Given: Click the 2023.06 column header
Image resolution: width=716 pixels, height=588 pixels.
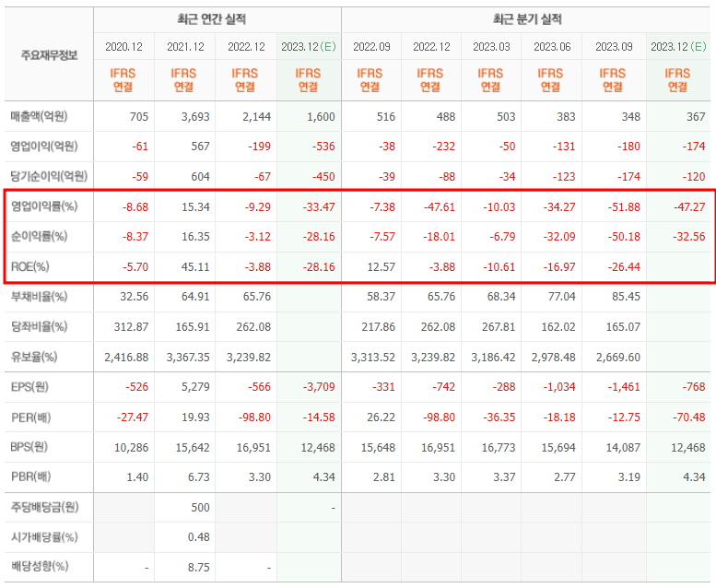Looking at the screenshot, I should [x=552, y=47].
